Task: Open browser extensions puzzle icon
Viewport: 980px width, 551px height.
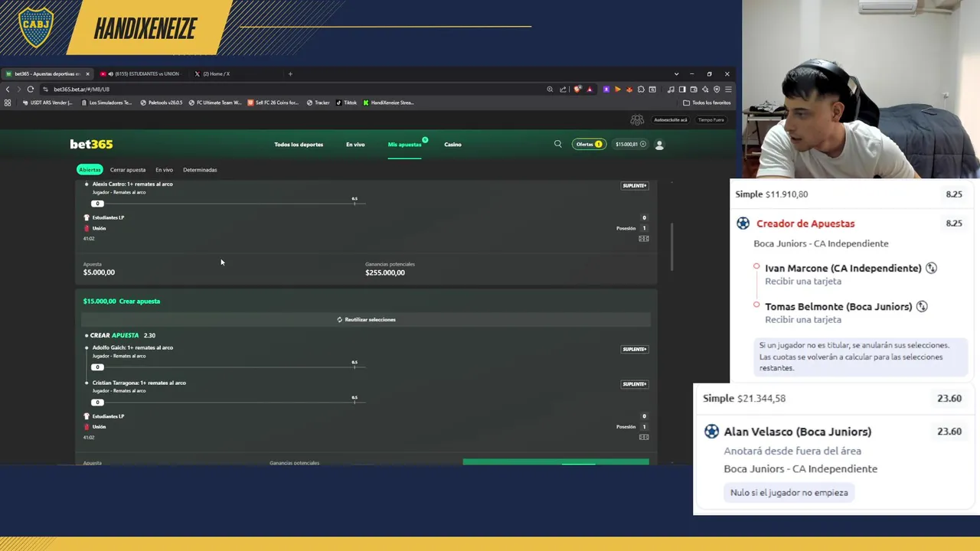Action: pyautogui.click(x=641, y=90)
